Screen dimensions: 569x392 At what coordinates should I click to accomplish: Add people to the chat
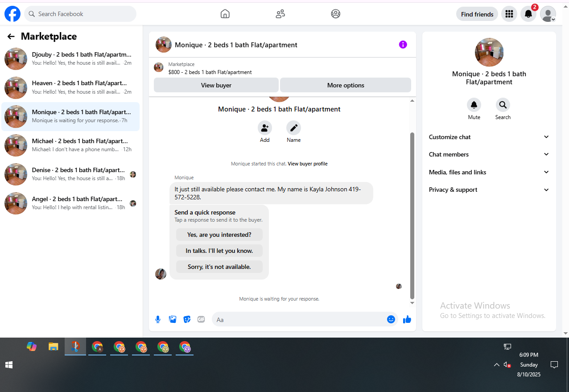coord(265,128)
